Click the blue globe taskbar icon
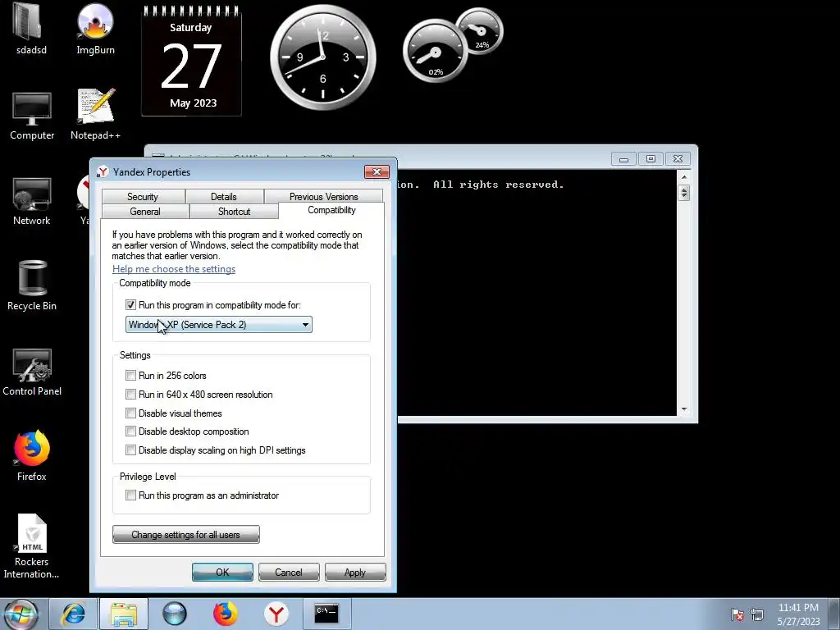The height and width of the screenshot is (630, 840). [175, 614]
